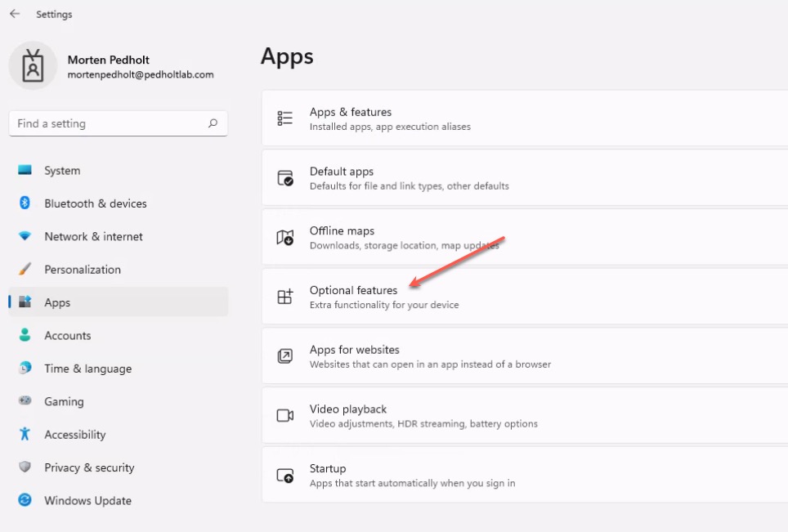Image resolution: width=788 pixels, height=532 pixels.
Task: Click the Default apps icon
Action: point(285,178)
